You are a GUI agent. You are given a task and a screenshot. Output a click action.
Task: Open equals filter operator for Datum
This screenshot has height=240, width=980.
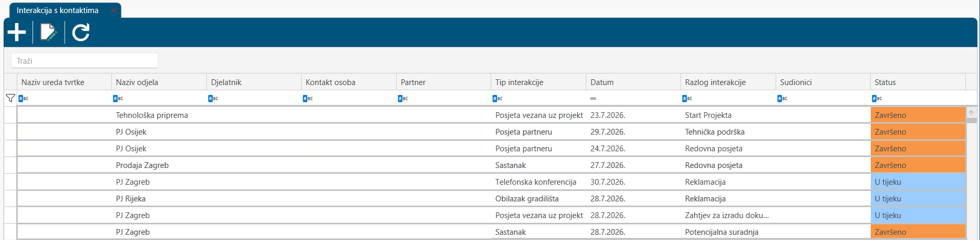click(593, 98)
